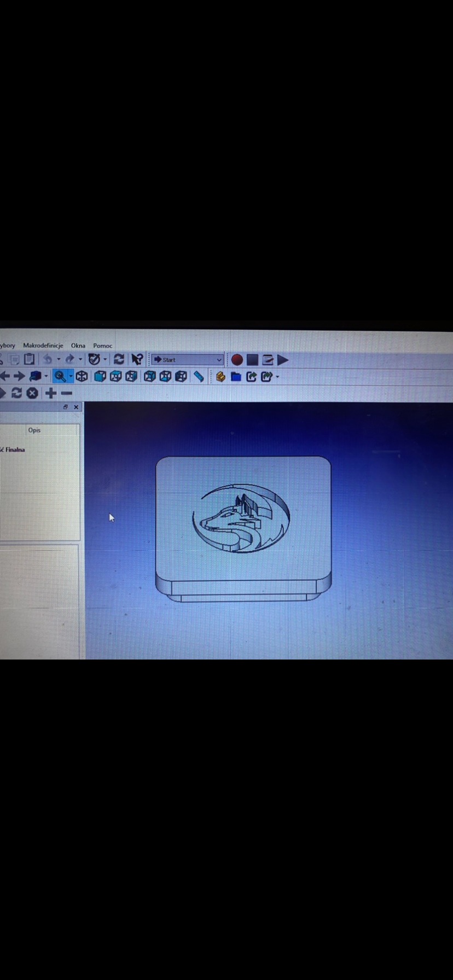The height and width of the screenshot is (980, 453).
Task: Click the minus zoom-out icon
Action: pos(67,393)
